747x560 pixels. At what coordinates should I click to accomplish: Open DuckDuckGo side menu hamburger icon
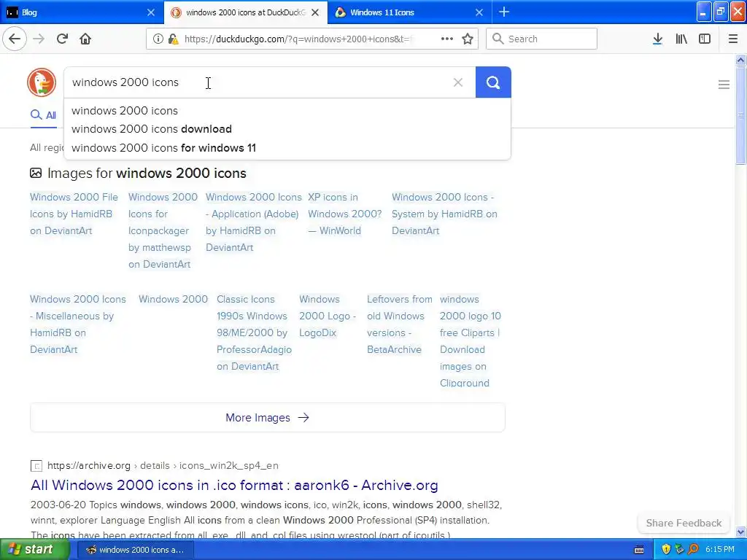tap(724, 85)
